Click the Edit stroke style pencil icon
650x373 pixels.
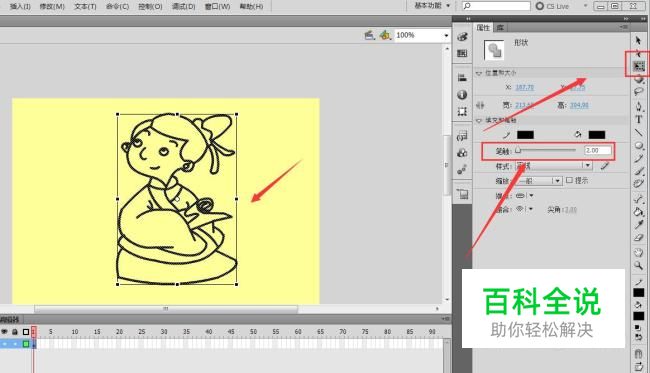[x=605, y=166]
